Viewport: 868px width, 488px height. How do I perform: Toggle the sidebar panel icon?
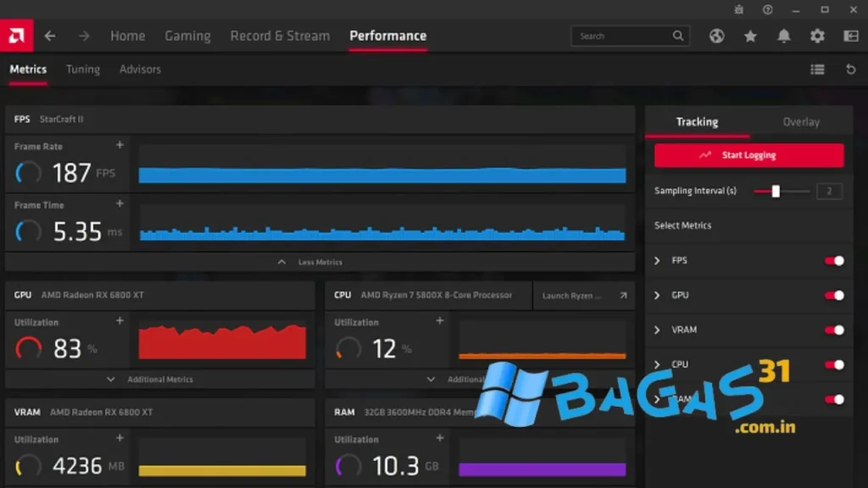click(851, 36)
